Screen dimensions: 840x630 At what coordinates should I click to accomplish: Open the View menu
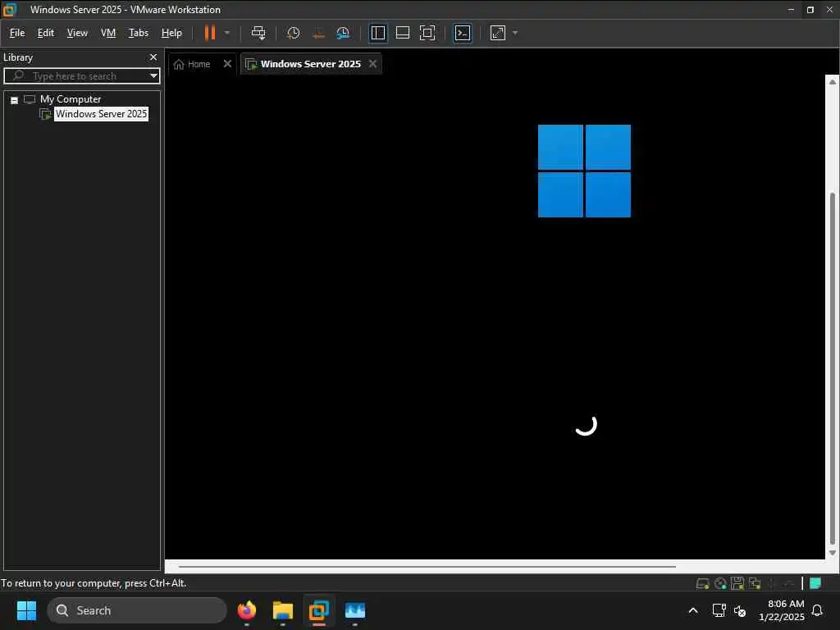[77, 33]
